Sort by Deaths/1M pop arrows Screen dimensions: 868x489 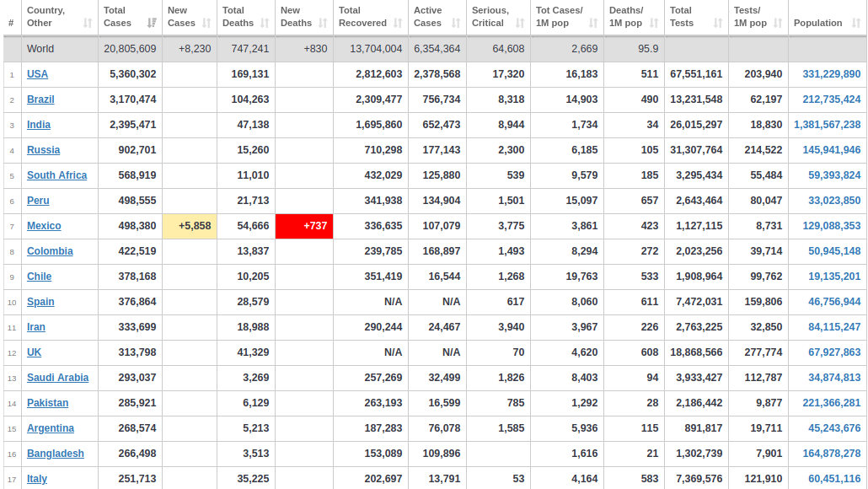click(654, 24)
